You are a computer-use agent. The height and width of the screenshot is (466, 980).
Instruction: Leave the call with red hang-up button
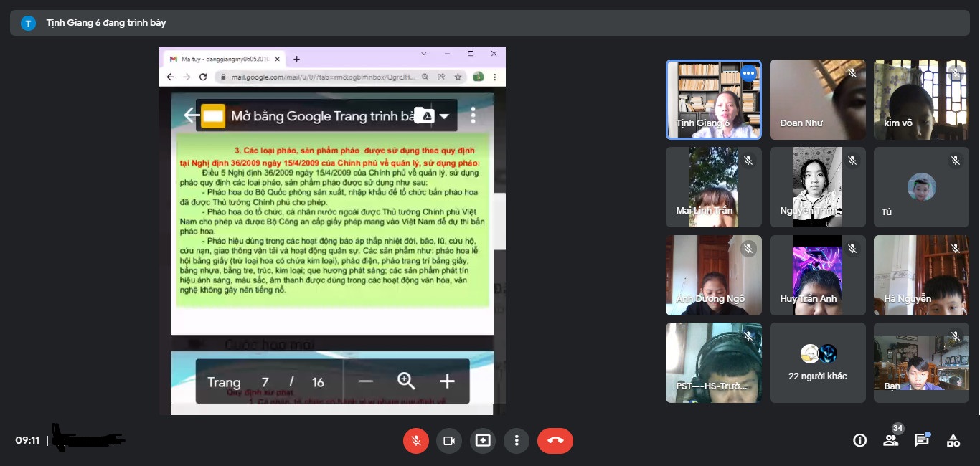point(555,441)
